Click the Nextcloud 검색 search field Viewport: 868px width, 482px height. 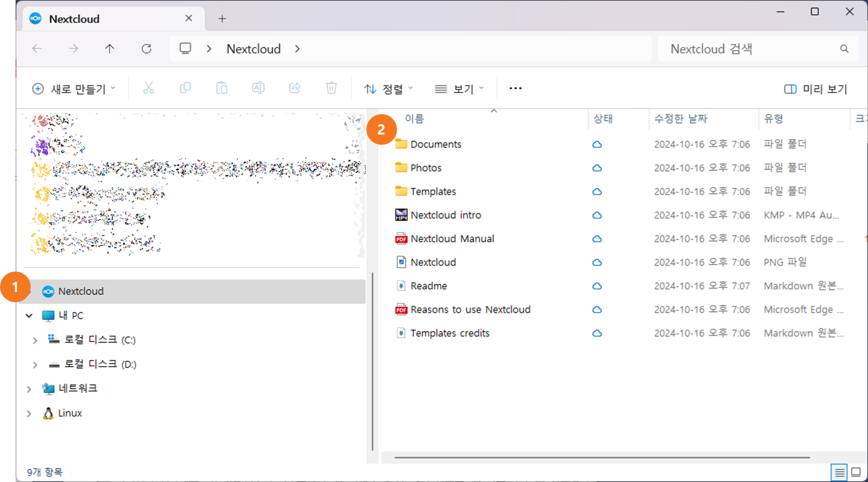click(x=750, y=49)
